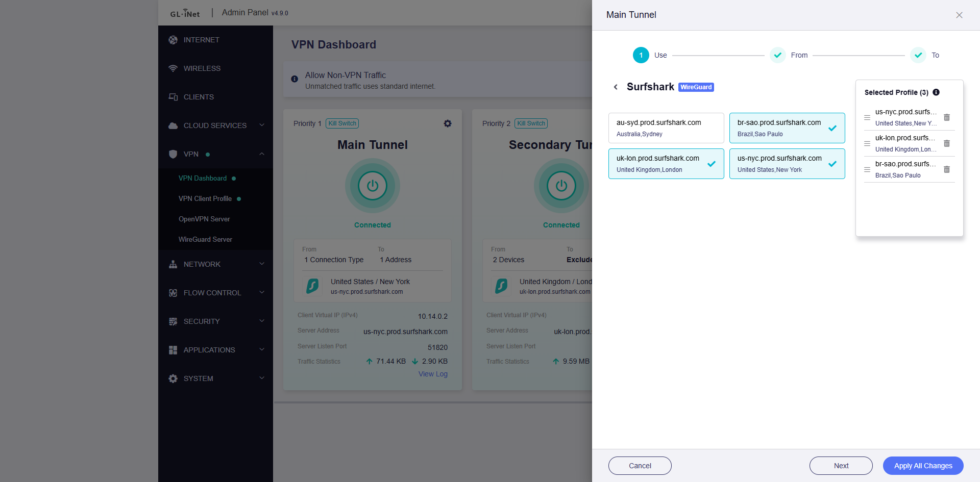Click Allow Non-VPN Traffic info icon
The width and height of the screenshot is (980, 482).
[295, 79]
